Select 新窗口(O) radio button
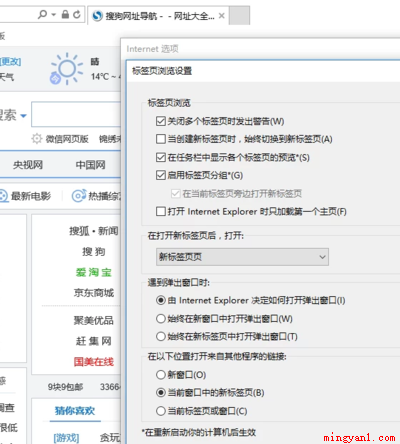 tap(161, 375)
